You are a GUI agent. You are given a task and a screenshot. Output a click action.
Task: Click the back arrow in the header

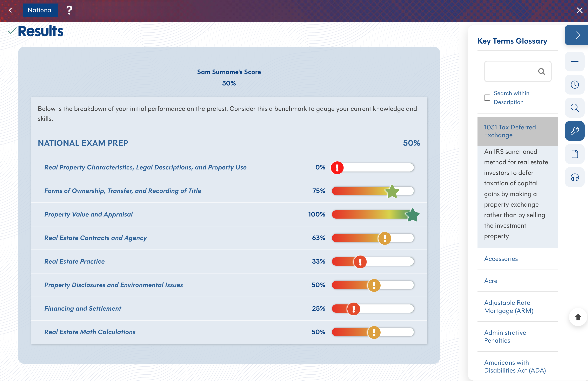(10, 10)
